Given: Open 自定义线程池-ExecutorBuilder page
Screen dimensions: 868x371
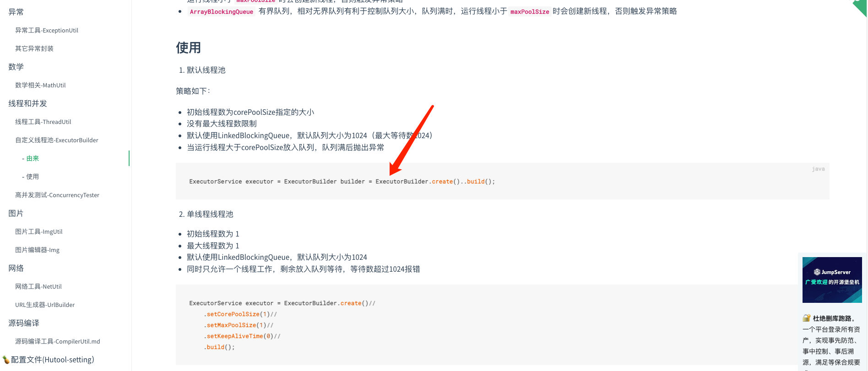Looking at the screenshot, I should pyautogui.click(x=57, y=140).
